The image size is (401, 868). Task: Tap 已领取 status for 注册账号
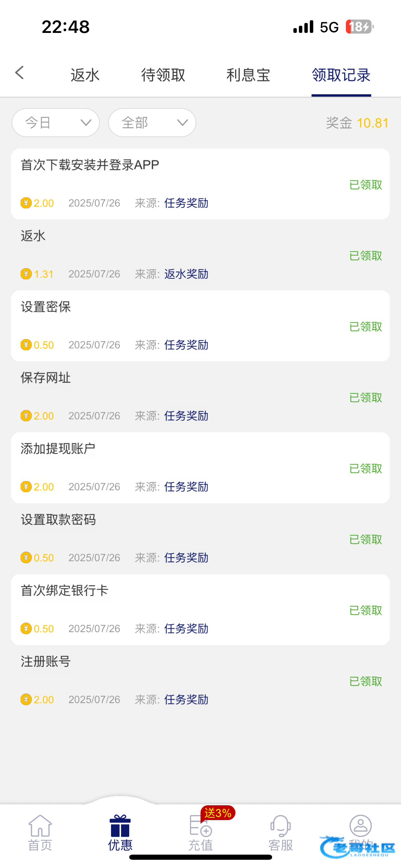[x=365, y=682]
